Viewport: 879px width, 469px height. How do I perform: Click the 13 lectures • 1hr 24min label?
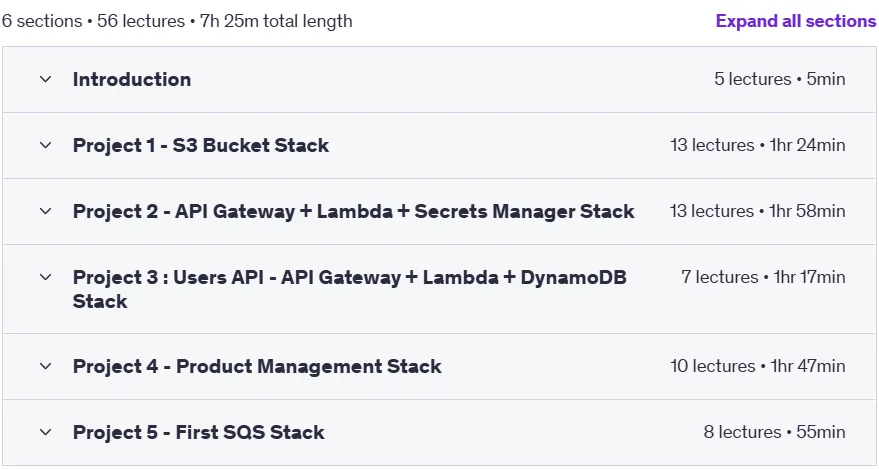[758, 145]
